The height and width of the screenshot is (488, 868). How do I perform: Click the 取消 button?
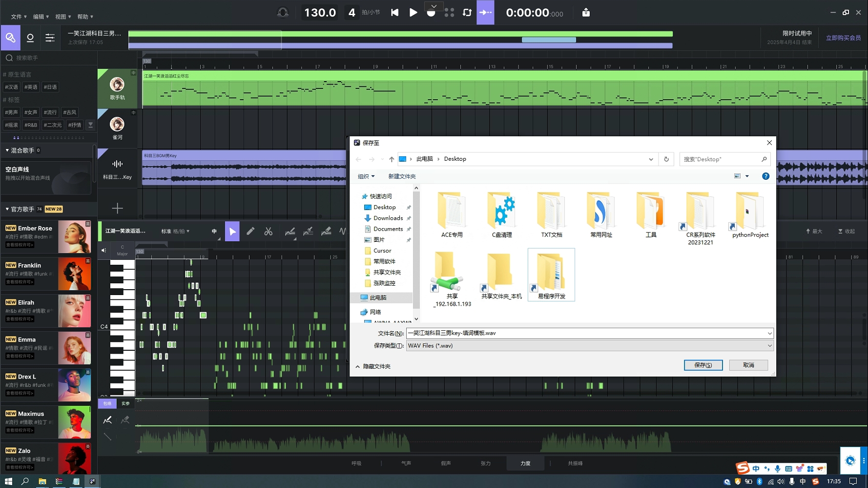point(748,365)
